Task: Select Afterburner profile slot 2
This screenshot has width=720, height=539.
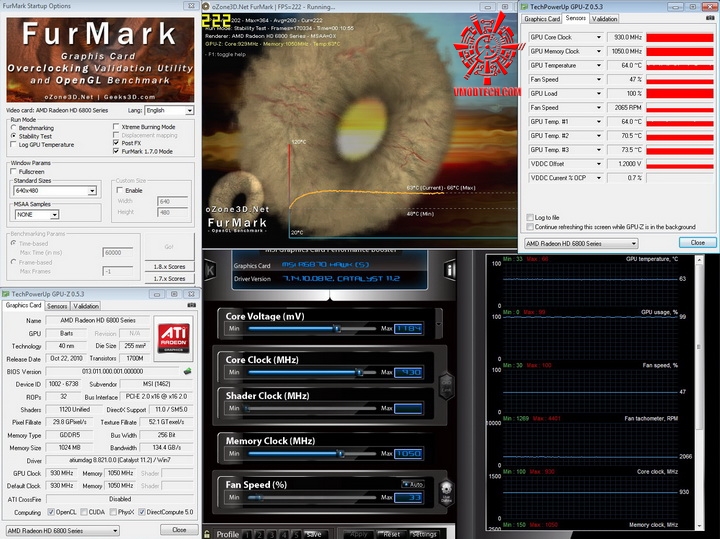Action: (x=259, y=534)
